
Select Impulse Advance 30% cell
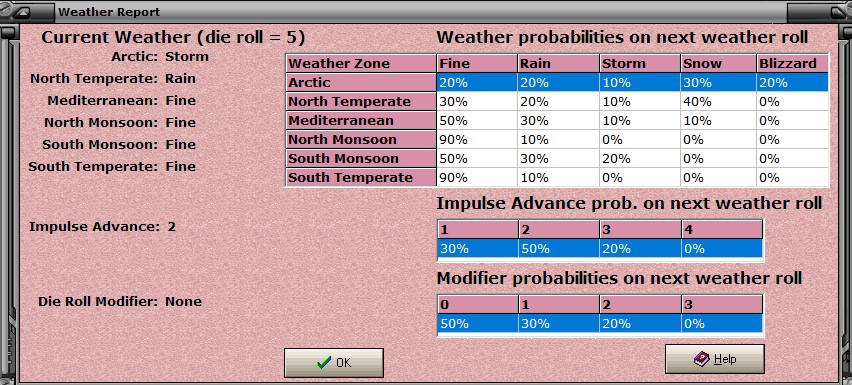pyautogui.click(x=478, y=249)
